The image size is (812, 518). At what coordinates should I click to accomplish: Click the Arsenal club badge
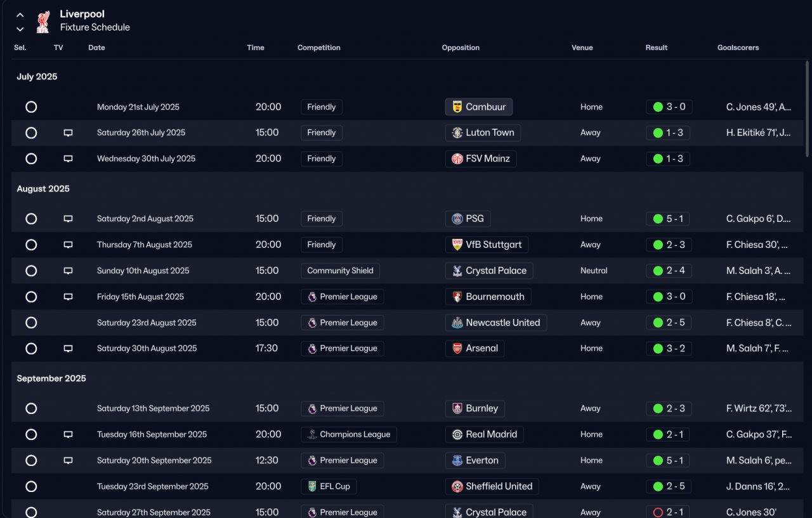pos(457,349)
